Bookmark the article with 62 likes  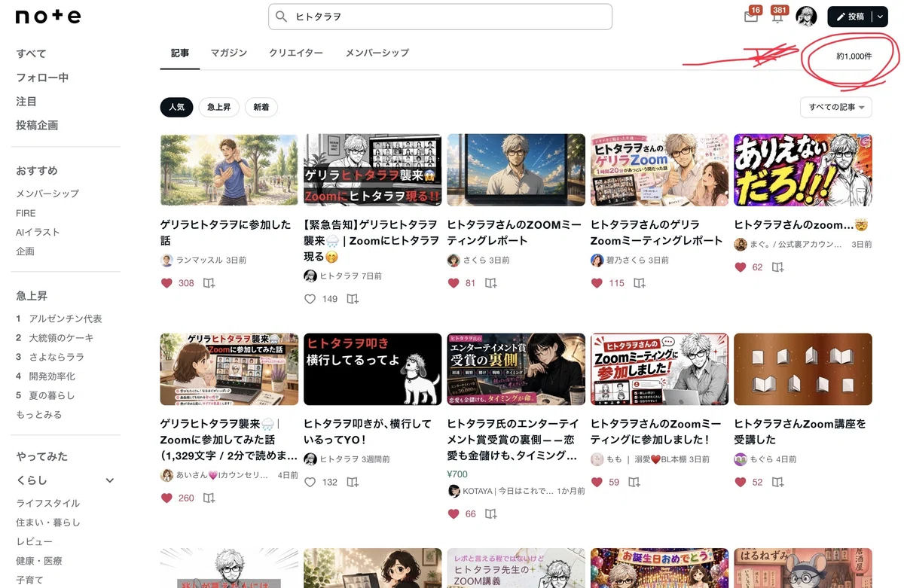click(777, 267)
